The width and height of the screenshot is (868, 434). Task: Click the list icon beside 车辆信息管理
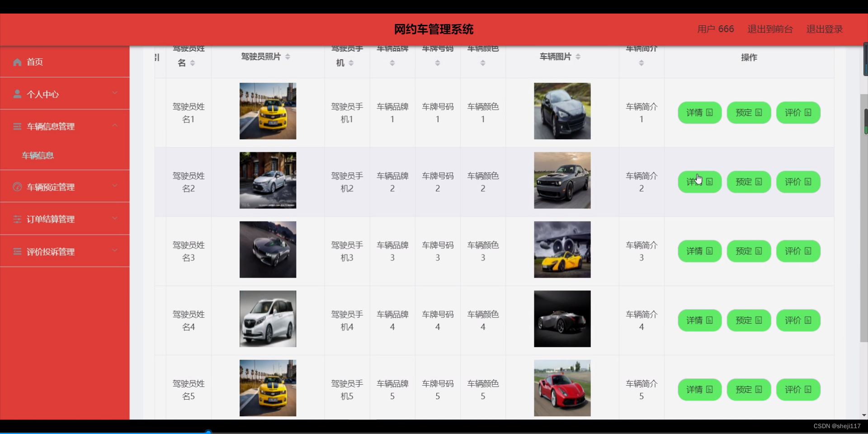(17, 127)
